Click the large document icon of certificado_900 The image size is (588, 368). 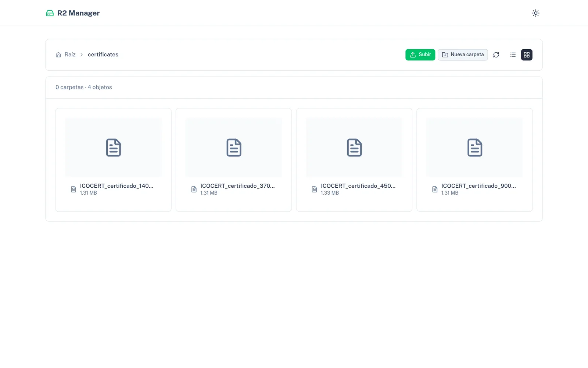[475, 148]
